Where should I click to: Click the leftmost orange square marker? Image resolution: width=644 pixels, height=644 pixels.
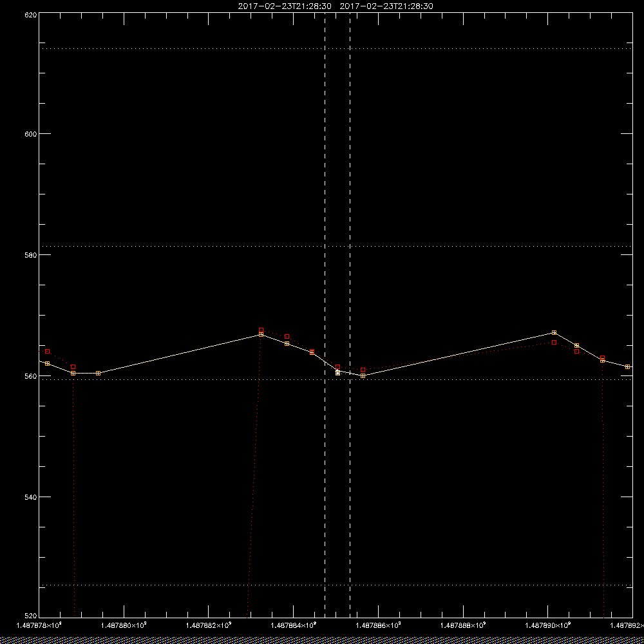pyautogui.click(x=47, y=363)
